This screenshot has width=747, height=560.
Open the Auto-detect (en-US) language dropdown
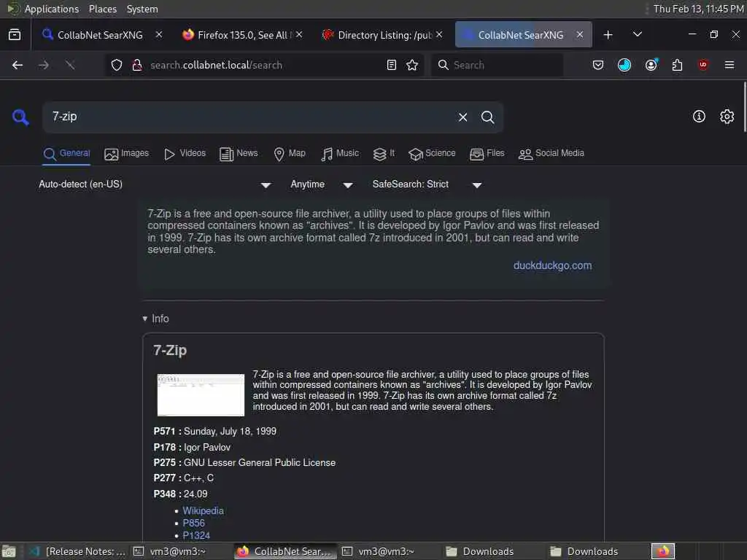click(155, 184)
